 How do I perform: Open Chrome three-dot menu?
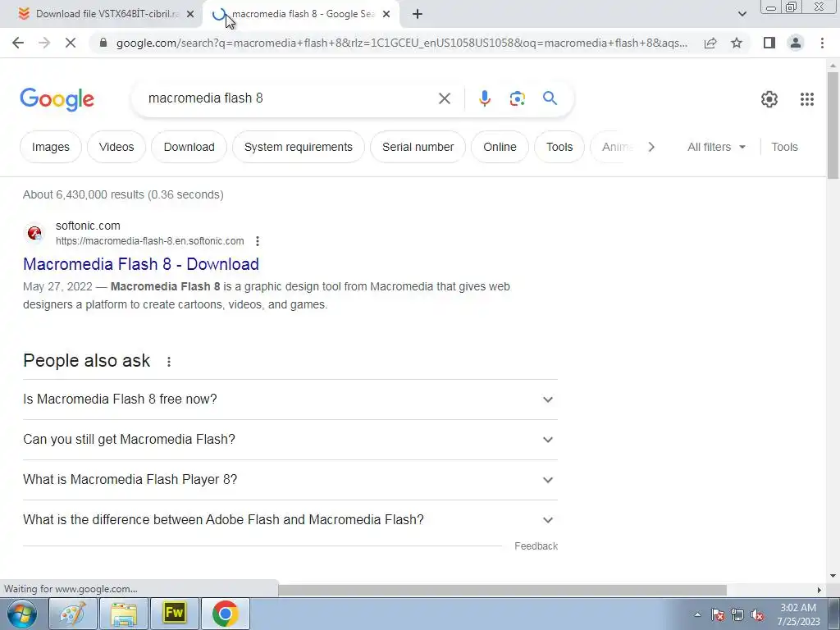pyautogui.click(x=822, y=43)
